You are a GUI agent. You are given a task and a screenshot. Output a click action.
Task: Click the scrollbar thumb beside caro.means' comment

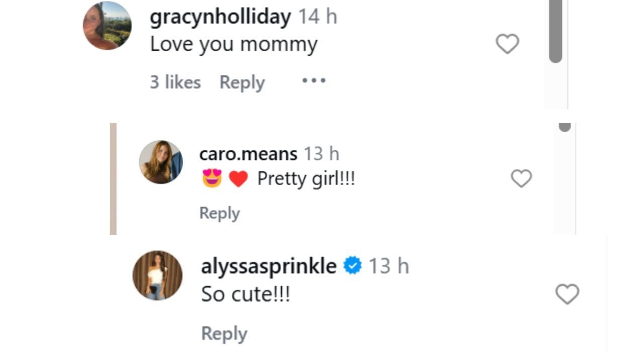tap(565, 127)
